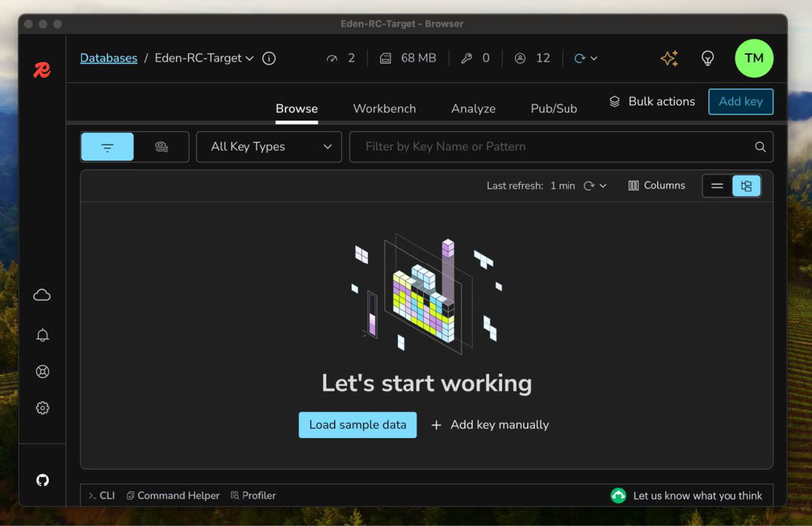Go to the Databases breadcrumb link
812x526 pixels.
click(108, 58)
